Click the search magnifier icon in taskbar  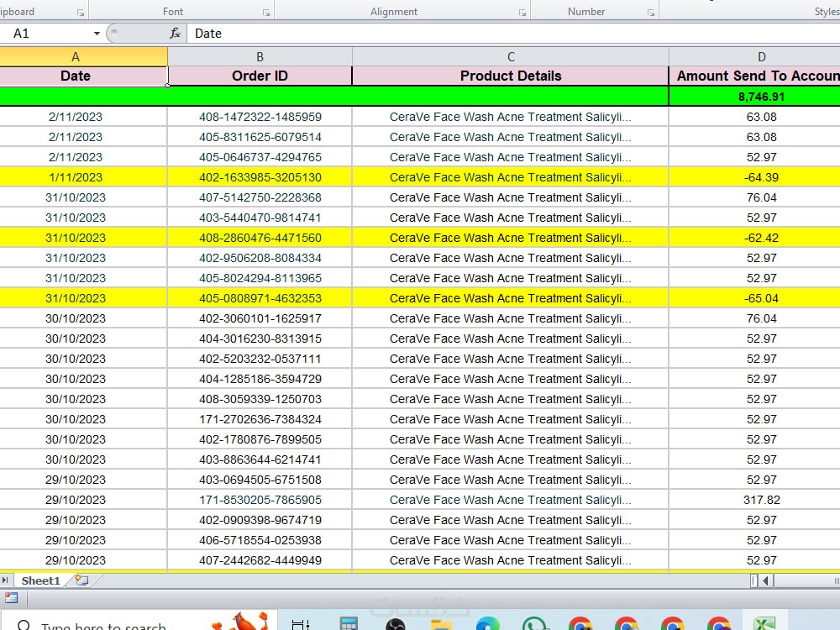click(x=23, y=625)
